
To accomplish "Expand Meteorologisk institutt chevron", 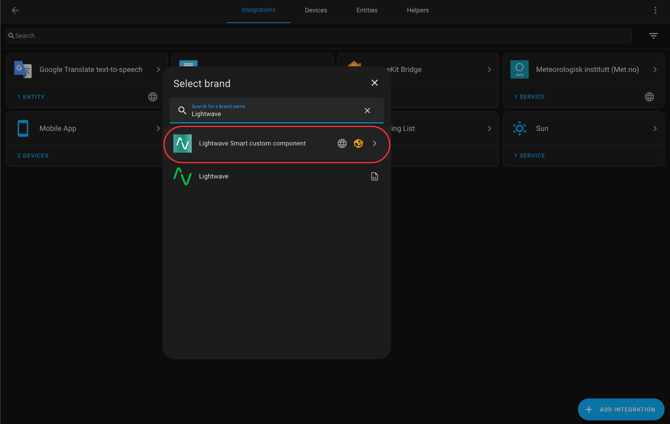I will (x=655, y=69).
